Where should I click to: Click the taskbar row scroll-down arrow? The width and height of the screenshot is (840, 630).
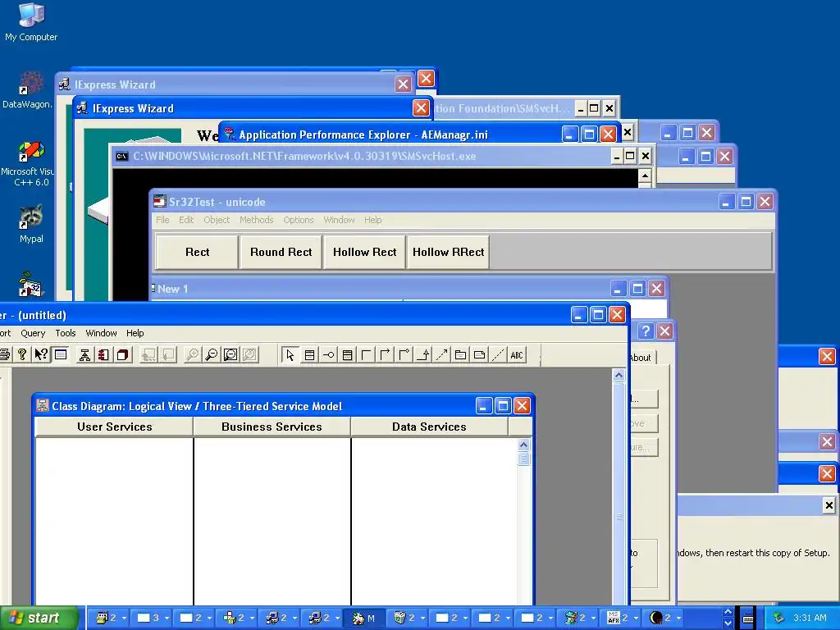(728, 624)
